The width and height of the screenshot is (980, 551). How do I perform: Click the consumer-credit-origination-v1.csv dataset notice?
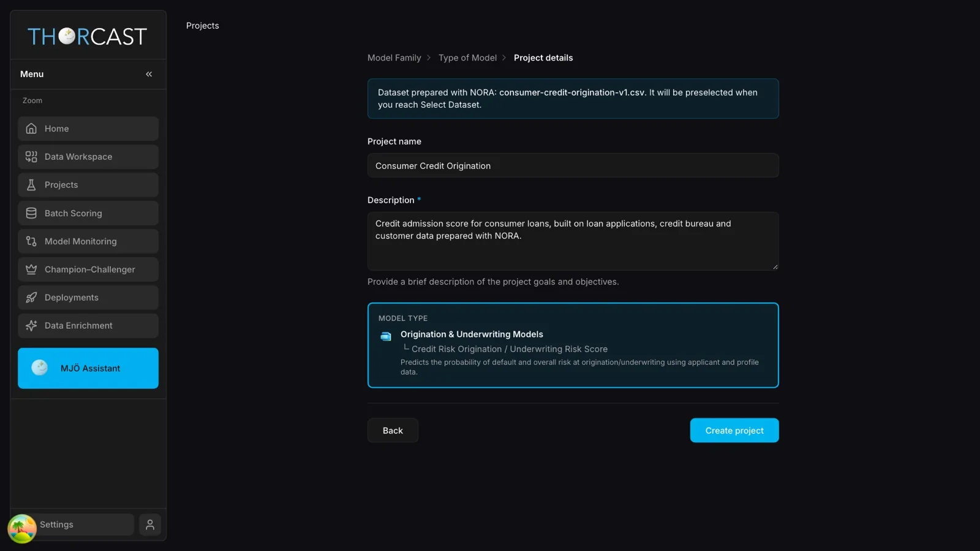pos(573,99)
